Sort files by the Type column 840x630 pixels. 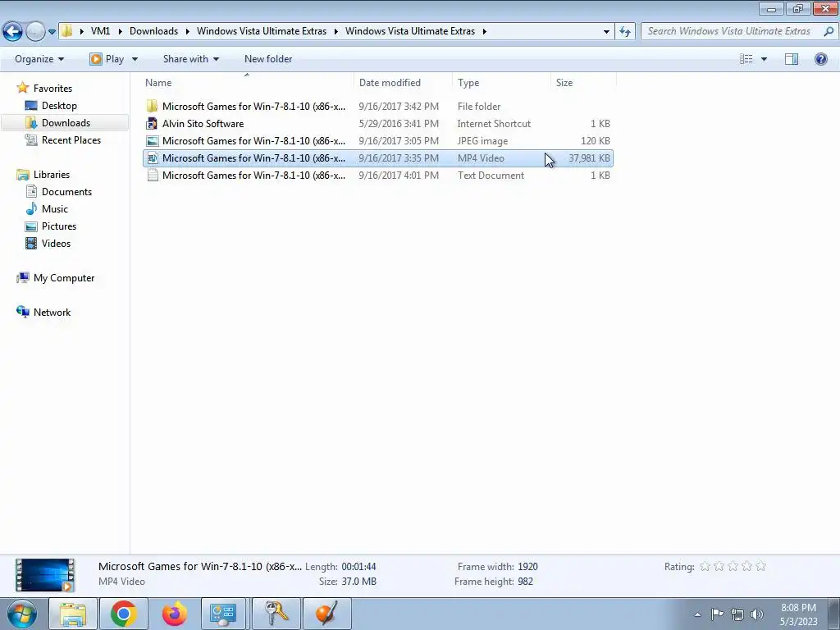point(501,83)
